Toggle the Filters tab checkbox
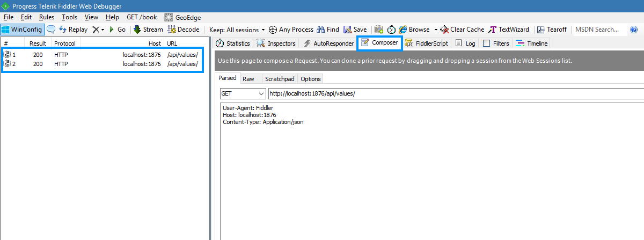644x240 pixels. click(487, 43)
